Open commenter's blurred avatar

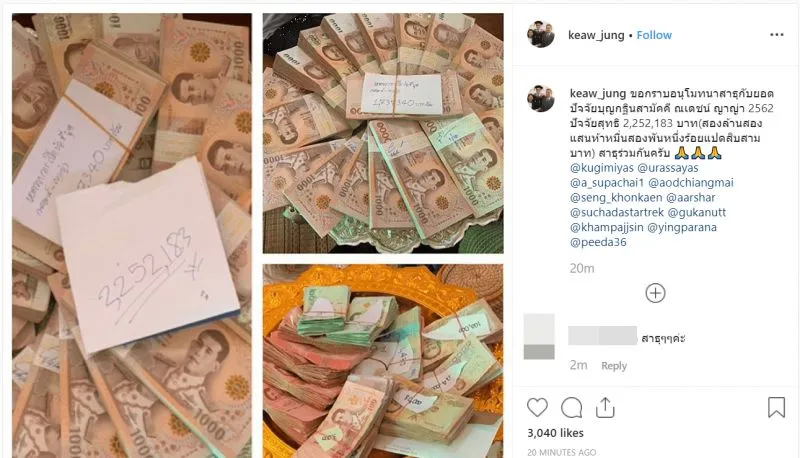pos(539,337)
